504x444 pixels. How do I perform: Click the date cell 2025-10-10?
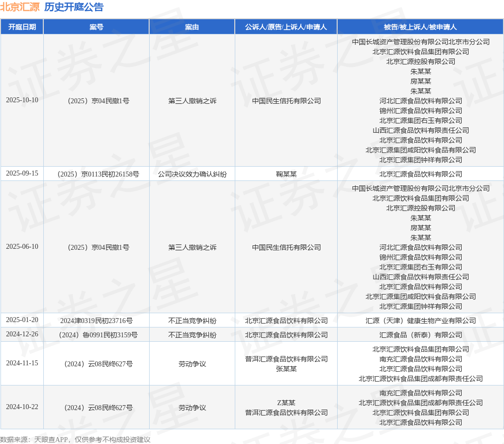click(x=22, y=100)
